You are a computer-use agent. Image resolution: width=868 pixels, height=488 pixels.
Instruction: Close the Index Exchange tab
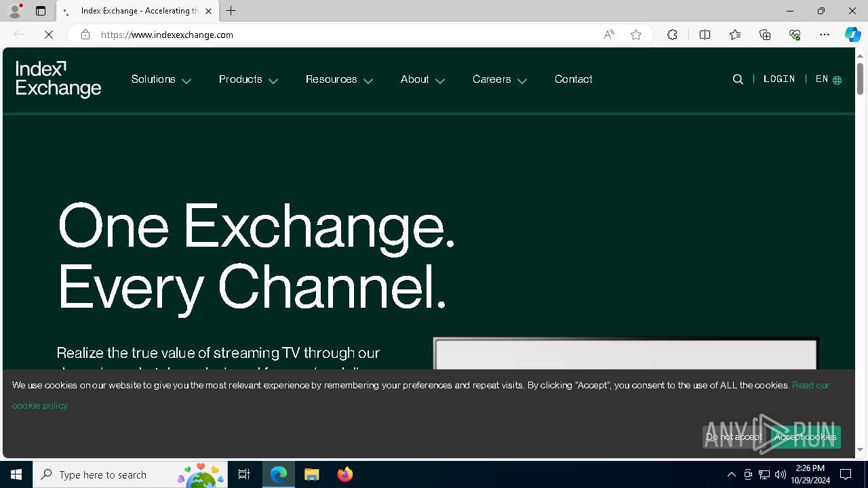click(x=208, y=11)
